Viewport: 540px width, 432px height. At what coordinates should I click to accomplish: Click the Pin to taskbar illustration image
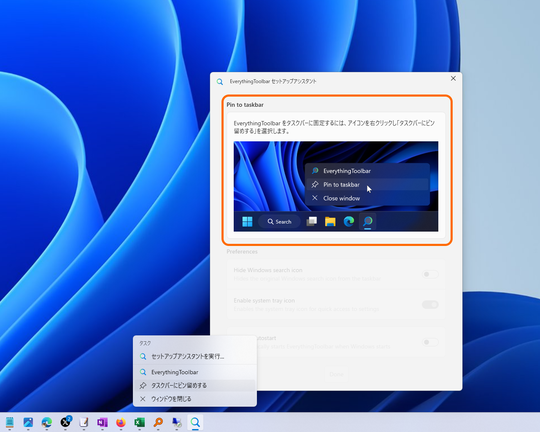pyautogui.click(x=336, y=186)
